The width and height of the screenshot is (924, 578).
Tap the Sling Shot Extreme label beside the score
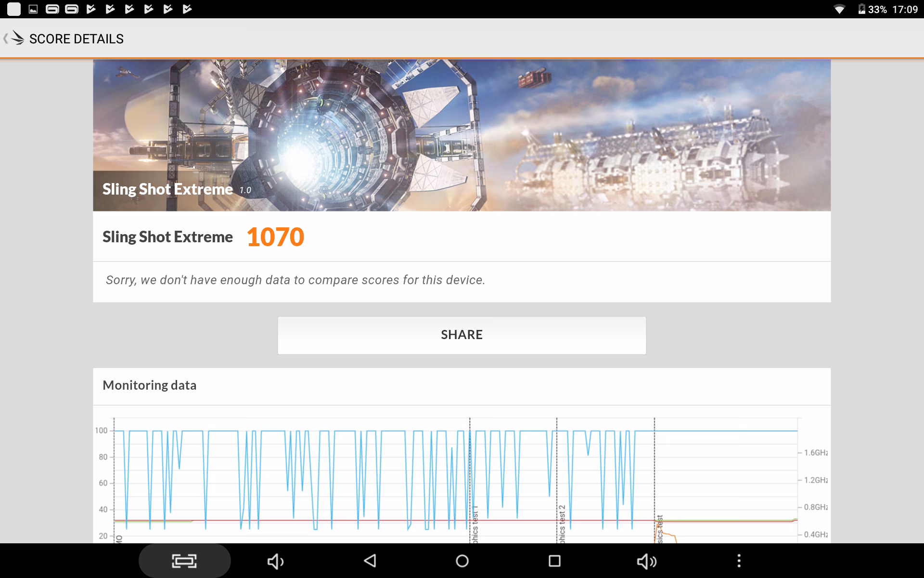[167, 237]
